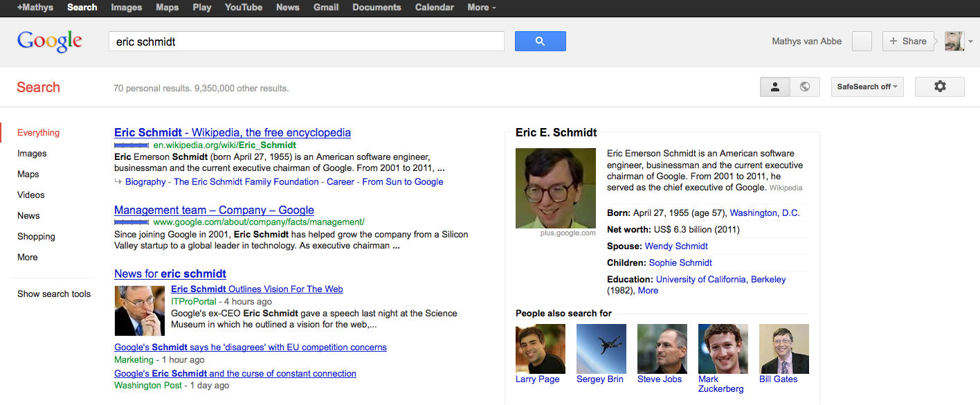
Task: Select Images in the left sidebar
Action: click(x=32, y=153)
